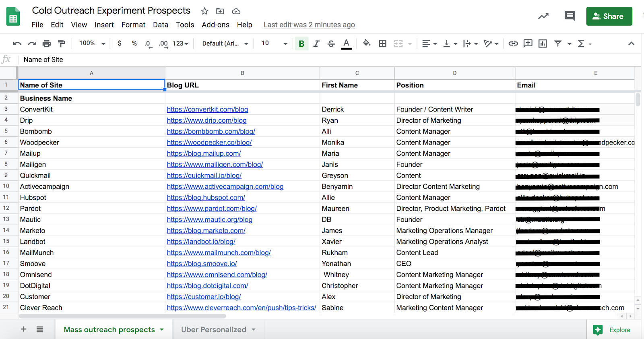
Task: Open the font family dropdown
Action: 225,43
